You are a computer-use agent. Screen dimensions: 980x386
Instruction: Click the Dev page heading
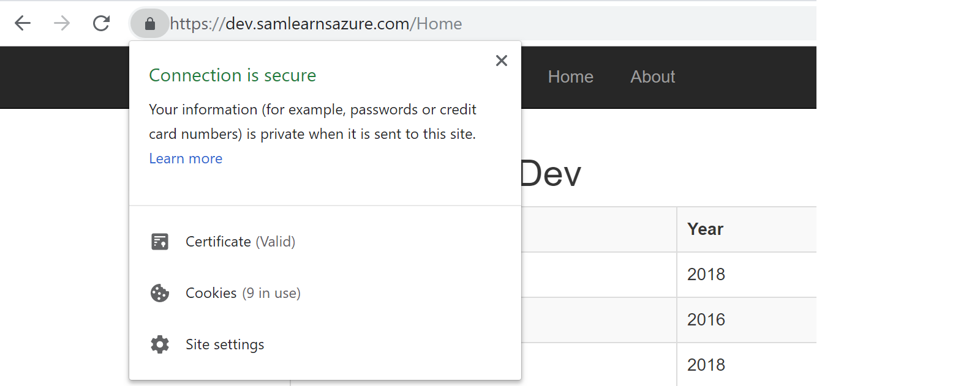(550, 174)
